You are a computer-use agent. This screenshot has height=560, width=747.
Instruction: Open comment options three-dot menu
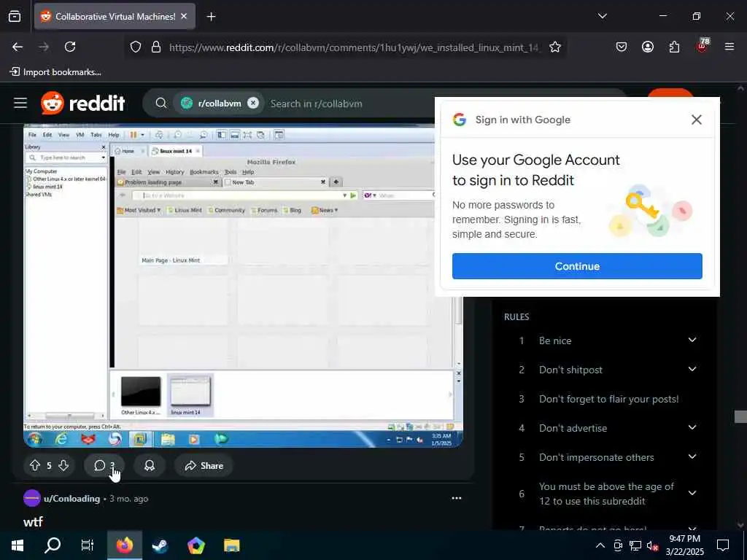click(x=457, y=498)
